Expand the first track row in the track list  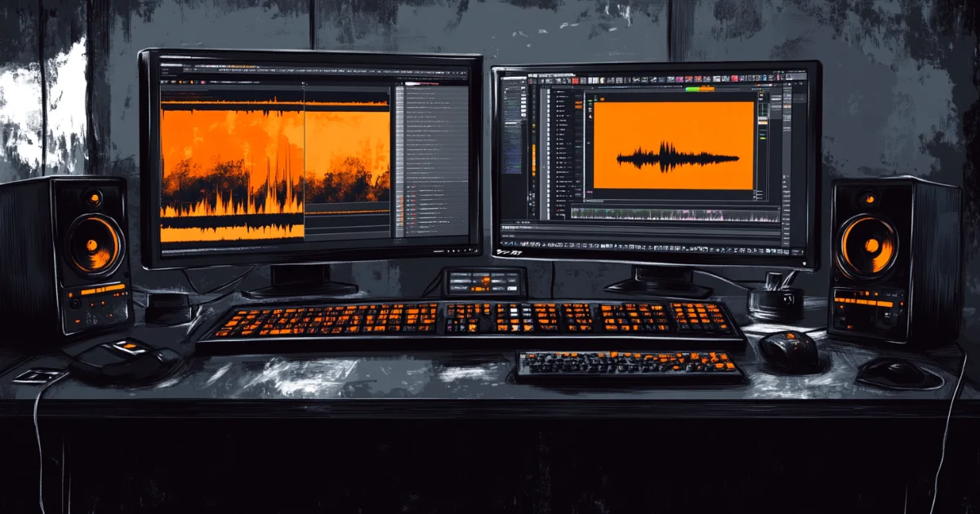(556, 94)
